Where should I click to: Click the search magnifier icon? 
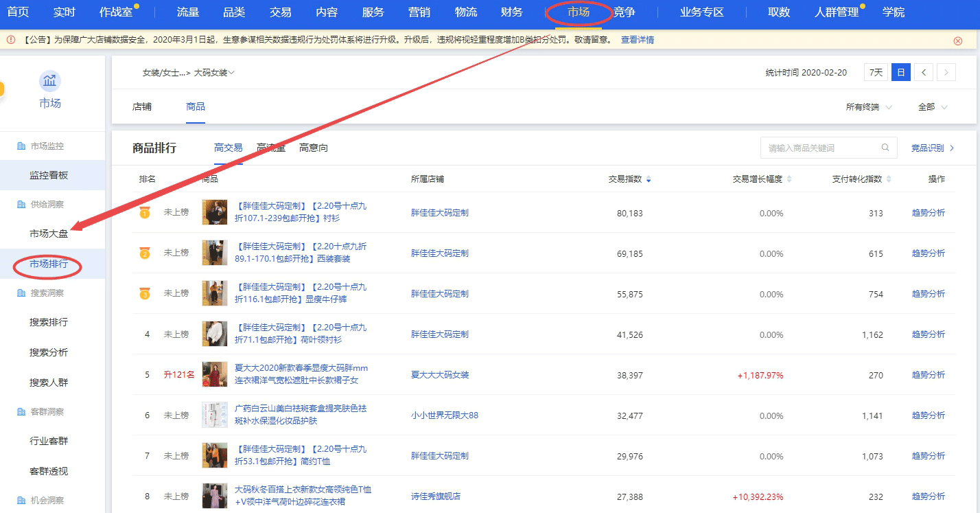click(x=885, y=148)
